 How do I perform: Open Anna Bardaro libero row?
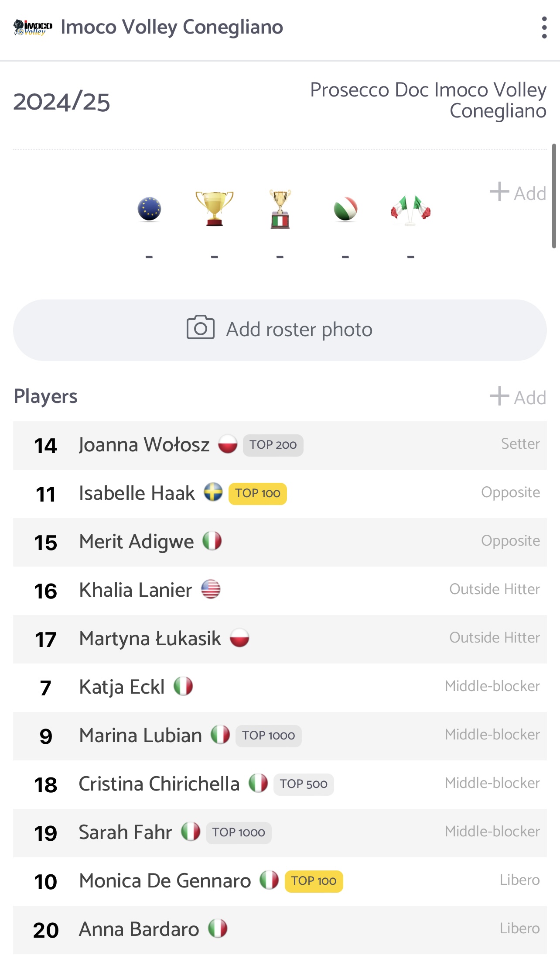click(x=280, y=930)
